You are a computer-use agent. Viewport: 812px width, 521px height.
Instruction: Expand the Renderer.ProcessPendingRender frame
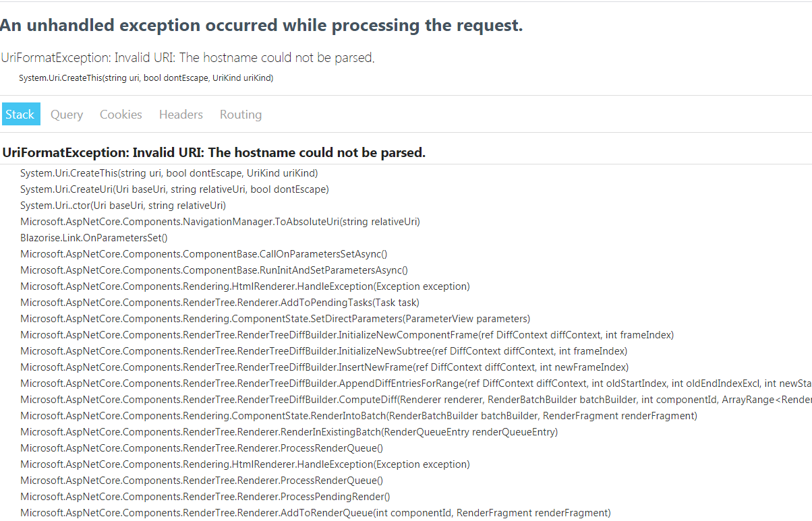(205, 496)
